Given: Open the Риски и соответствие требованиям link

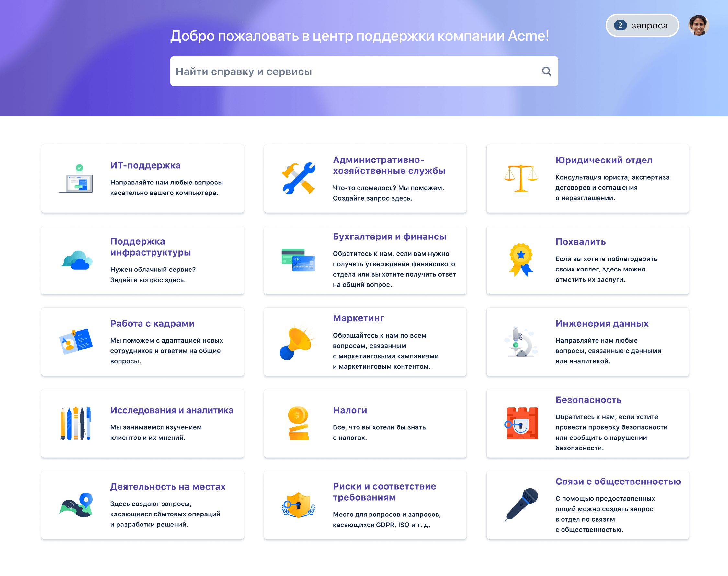Looking at the screenshot, I should coord(384,492).
